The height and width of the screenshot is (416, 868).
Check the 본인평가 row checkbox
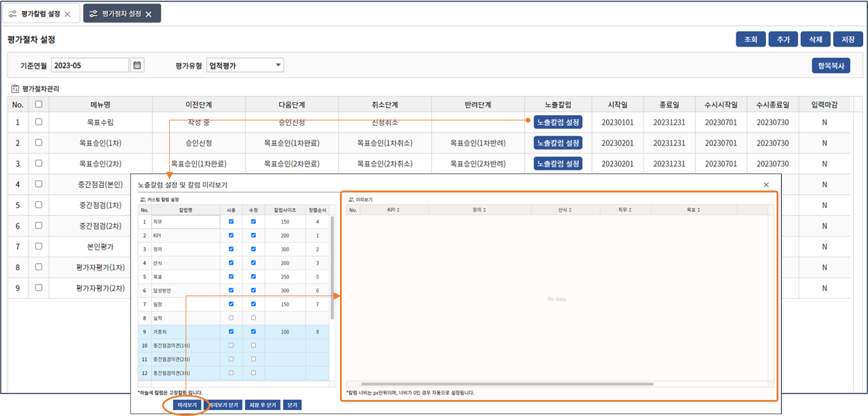[x=39, y=246]
